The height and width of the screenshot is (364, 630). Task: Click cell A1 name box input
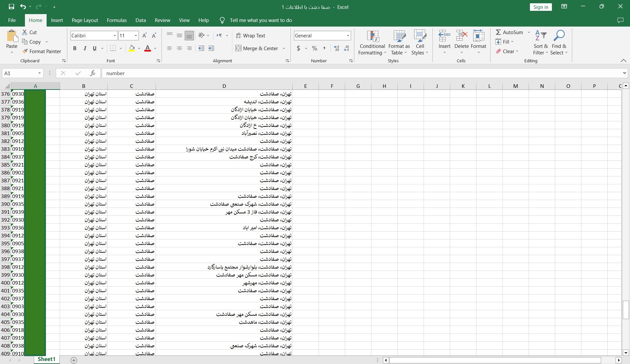point(22,73)
